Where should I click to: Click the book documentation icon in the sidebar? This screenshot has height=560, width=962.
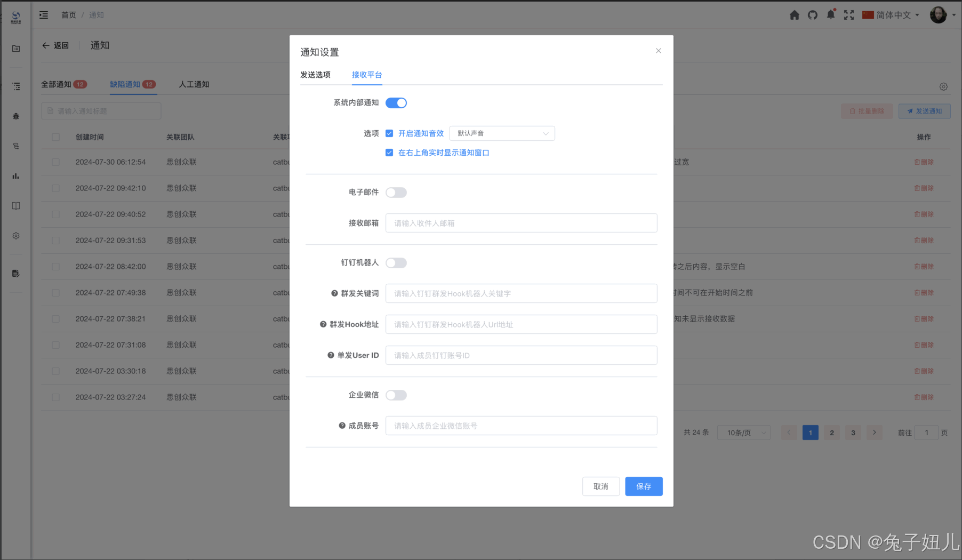pos(15,205)
